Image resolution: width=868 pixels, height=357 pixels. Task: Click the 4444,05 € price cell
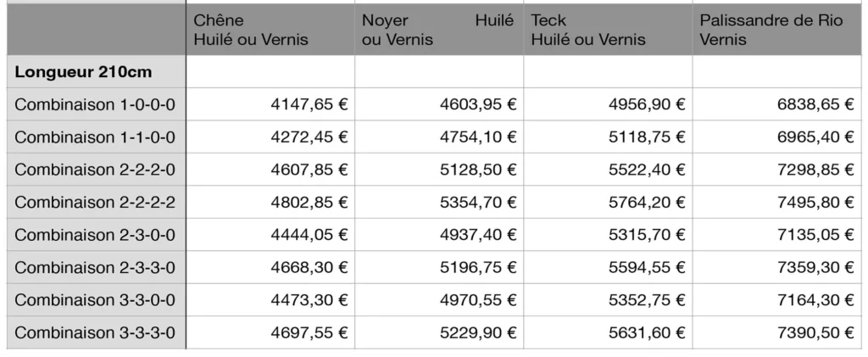click(x=270, y=235)
